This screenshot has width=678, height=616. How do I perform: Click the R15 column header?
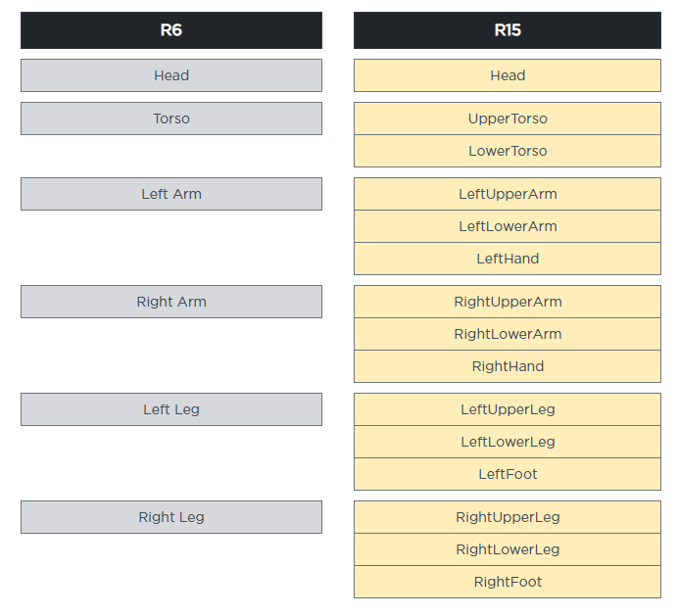[x=508, y=30]
